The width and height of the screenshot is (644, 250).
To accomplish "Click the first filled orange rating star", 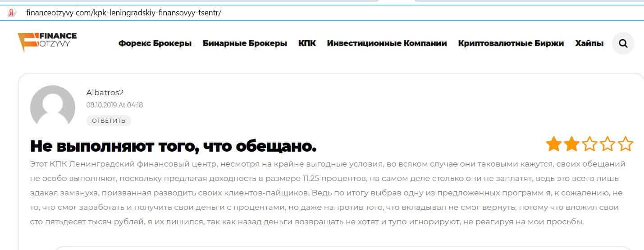I will tap(553, 144).
